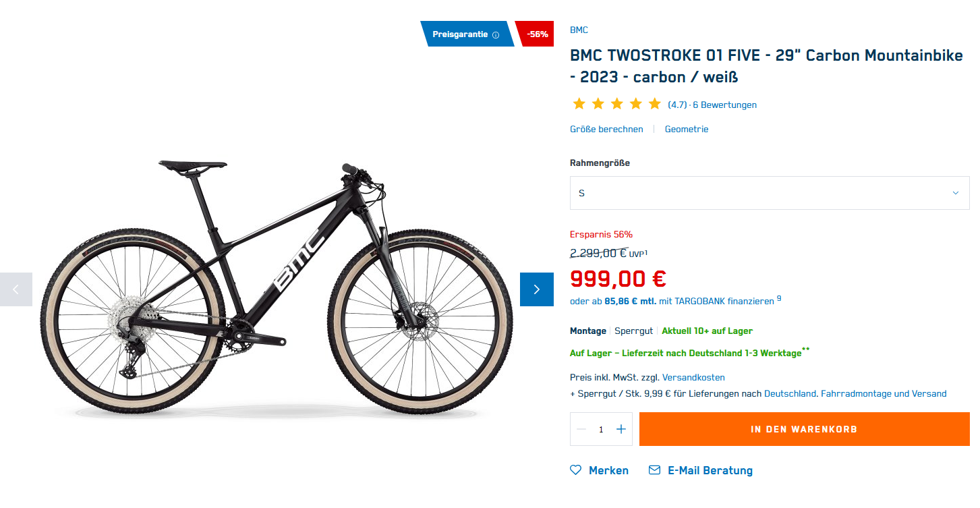Image resolution: width=980 pixels, height=508 pixels.
Task: Click the previous image arrow button
Action: (16, 289)
